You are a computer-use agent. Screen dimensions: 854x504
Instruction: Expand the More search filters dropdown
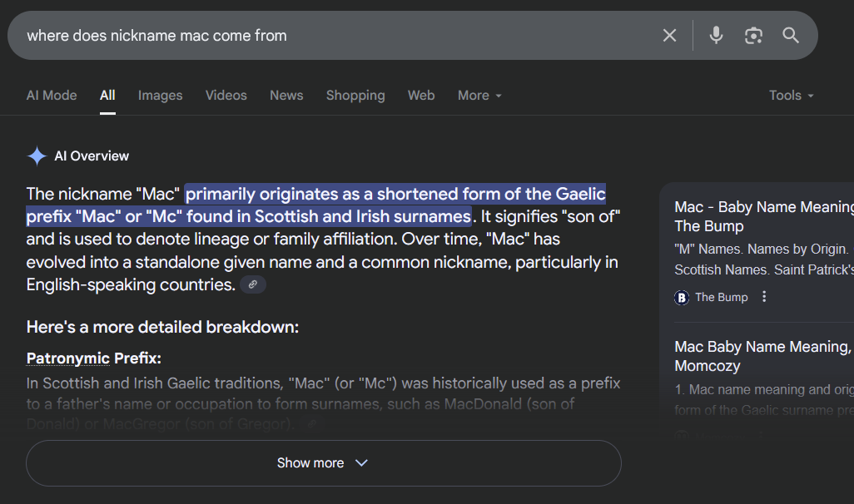(479, 96)
